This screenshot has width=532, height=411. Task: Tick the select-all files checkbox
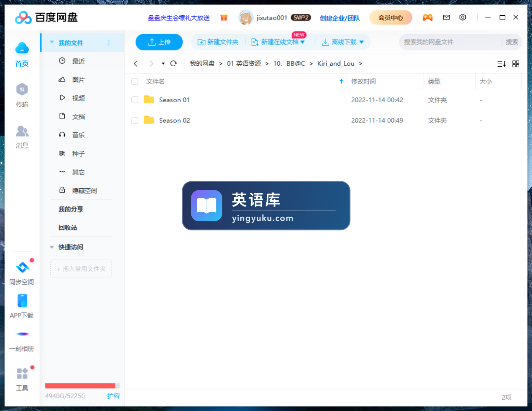point(135,81)
